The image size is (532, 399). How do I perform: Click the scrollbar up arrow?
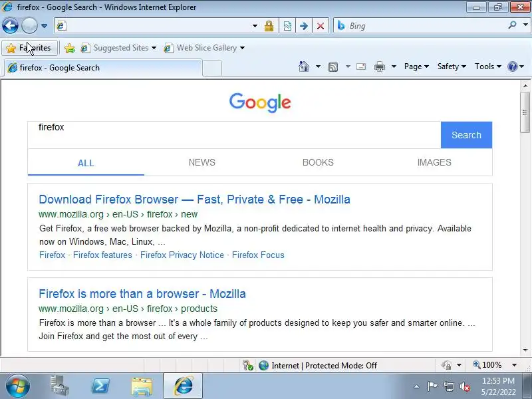[x=525, y=86]
